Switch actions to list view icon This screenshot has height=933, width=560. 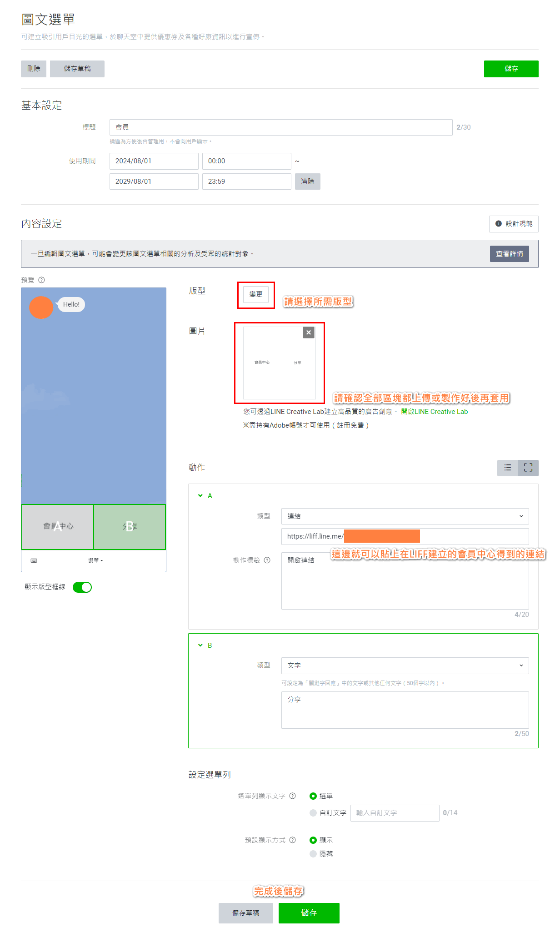[507, 468]
